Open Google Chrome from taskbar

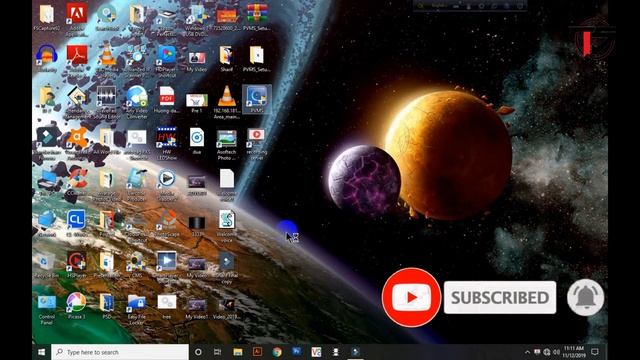277,352
